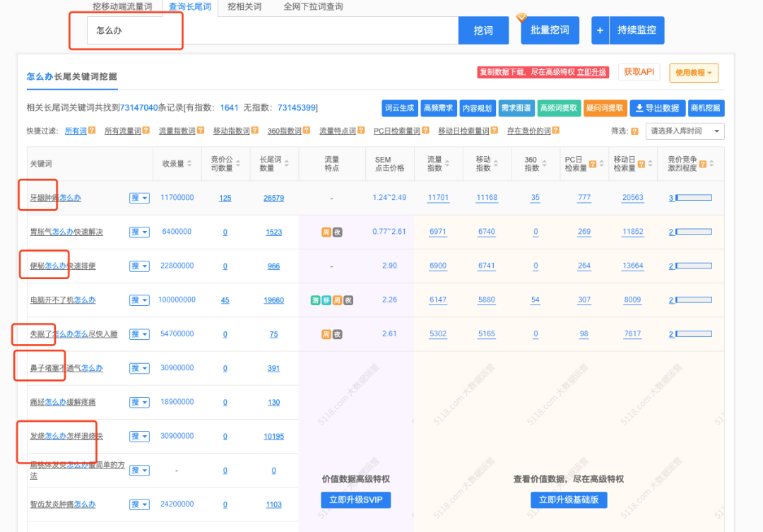Click the 立即升级 link in red banner
This screenshot has height=532, width=763.
click(x=592, y=72)
